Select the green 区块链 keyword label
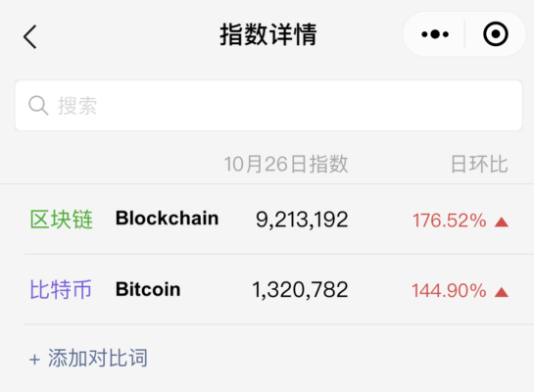This screenshot has width=534, height=392. pyautogui.click(x=62, y=220)
